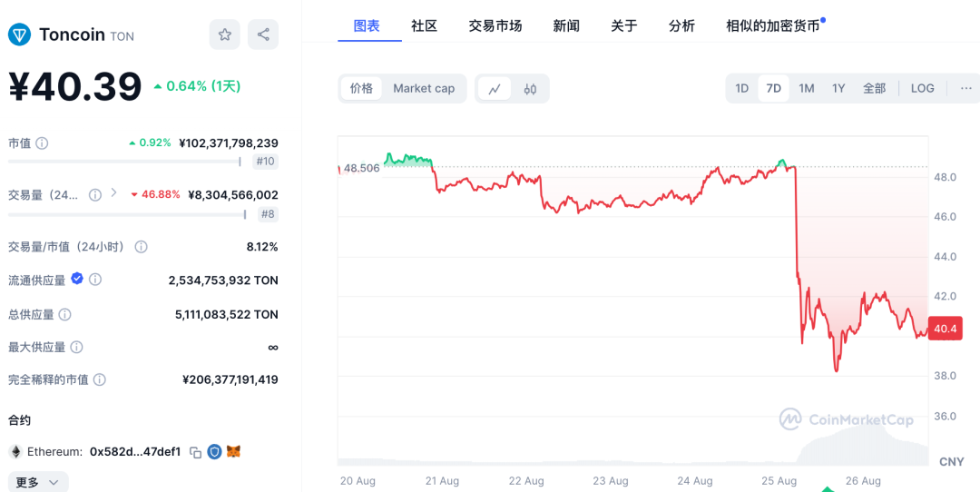Viewport: 980px width, 492px height.
Task: Add Toncoin to watchlist with star icon
Action: (224, 34)
